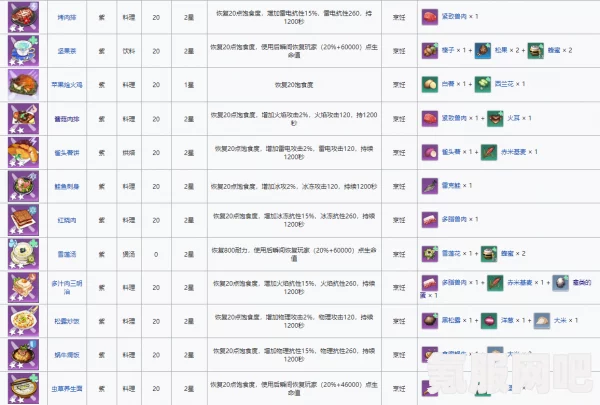
Task: Click the salmon sashimi dish icon (鲑鱼刺身)
Action: point(23,186)
